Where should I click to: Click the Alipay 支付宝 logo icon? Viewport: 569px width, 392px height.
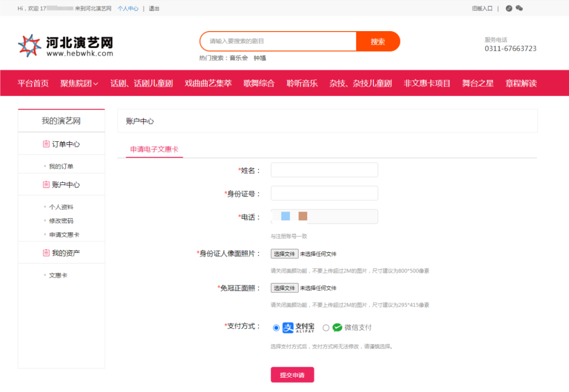coord(288,327)
